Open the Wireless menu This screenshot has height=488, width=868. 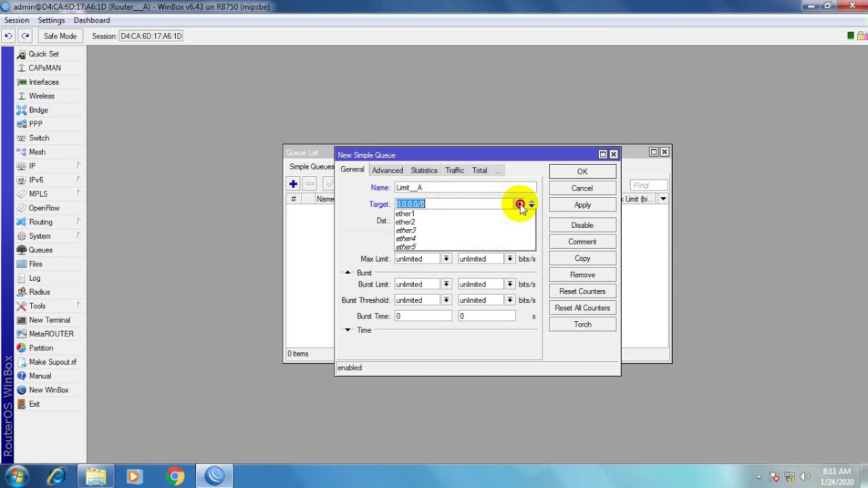[x=41, y=96]
